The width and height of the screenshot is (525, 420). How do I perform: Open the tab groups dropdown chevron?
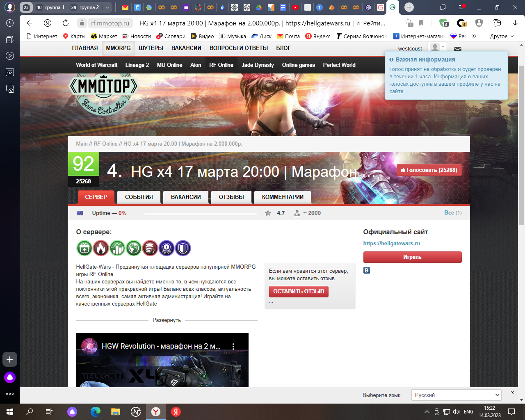[107, 7]
